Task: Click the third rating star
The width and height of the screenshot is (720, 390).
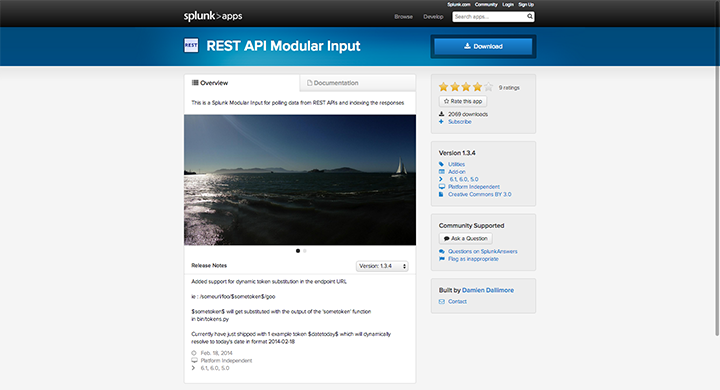Action: coord(466,87)
